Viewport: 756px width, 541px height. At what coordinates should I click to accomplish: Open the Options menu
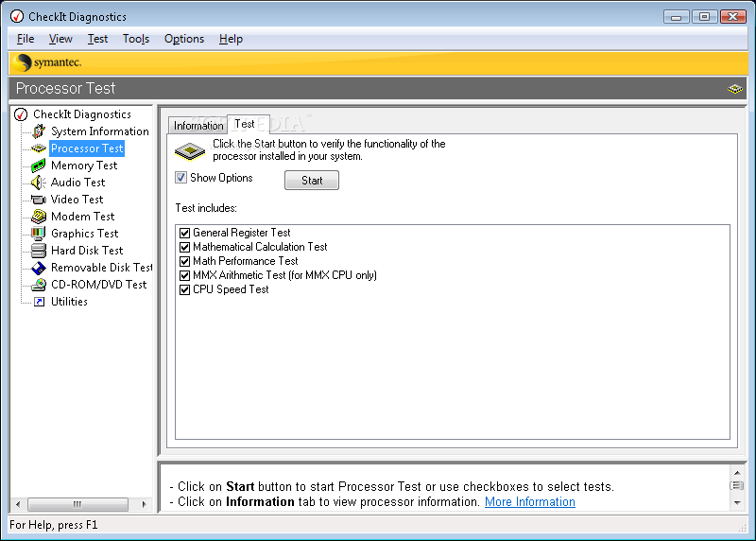click(x=184, y=39)
